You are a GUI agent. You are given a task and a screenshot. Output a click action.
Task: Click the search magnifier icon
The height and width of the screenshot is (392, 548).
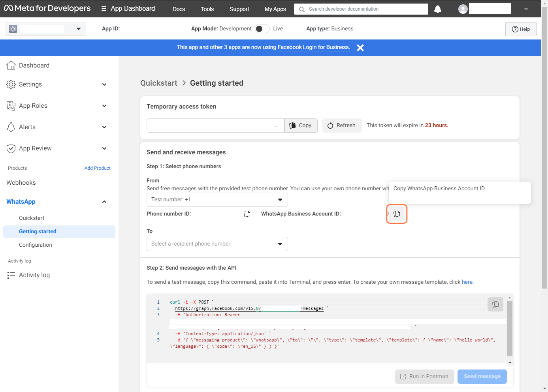(302, 9)
